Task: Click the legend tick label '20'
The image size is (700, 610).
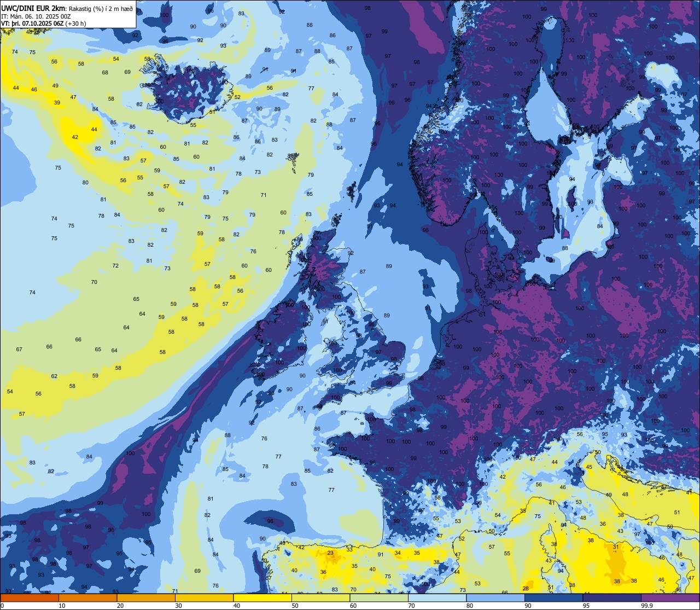Action: pyautogui.click(x=120, y=606)
